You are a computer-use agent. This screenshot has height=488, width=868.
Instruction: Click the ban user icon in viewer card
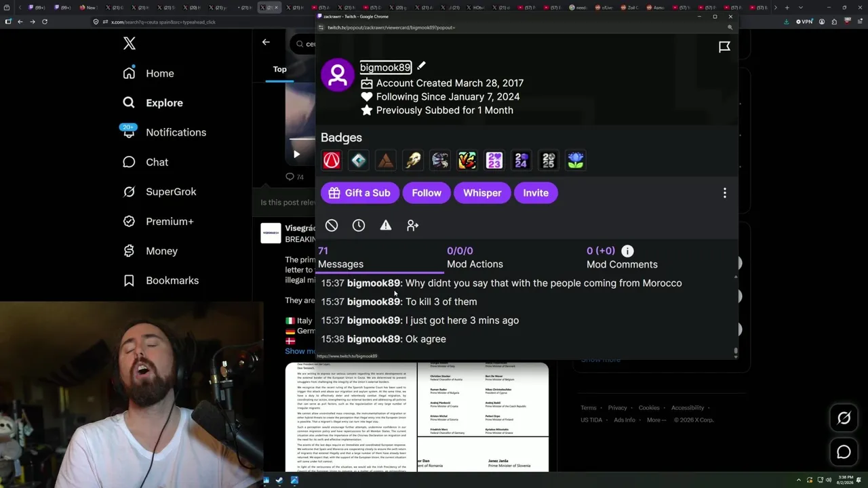pos(332,225)
